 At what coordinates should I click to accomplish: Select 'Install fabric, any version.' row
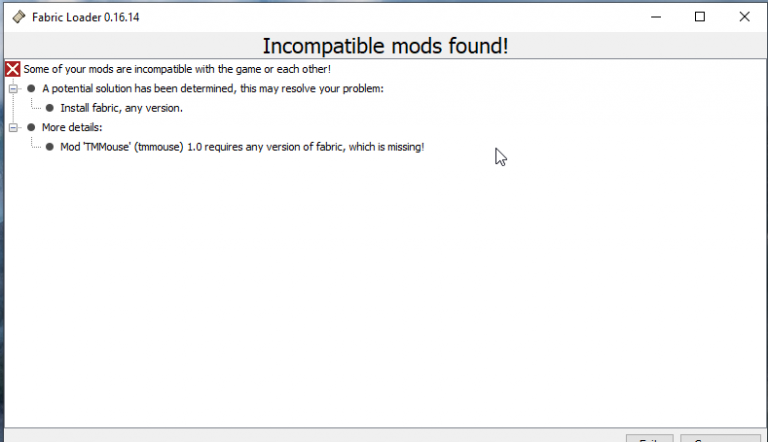121,108
